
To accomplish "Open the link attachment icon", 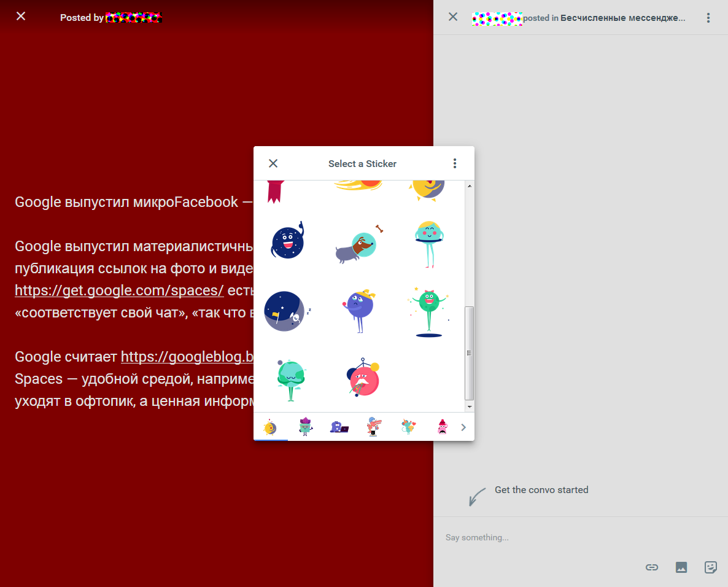I will pyautogui.click(x=651, y=567).
